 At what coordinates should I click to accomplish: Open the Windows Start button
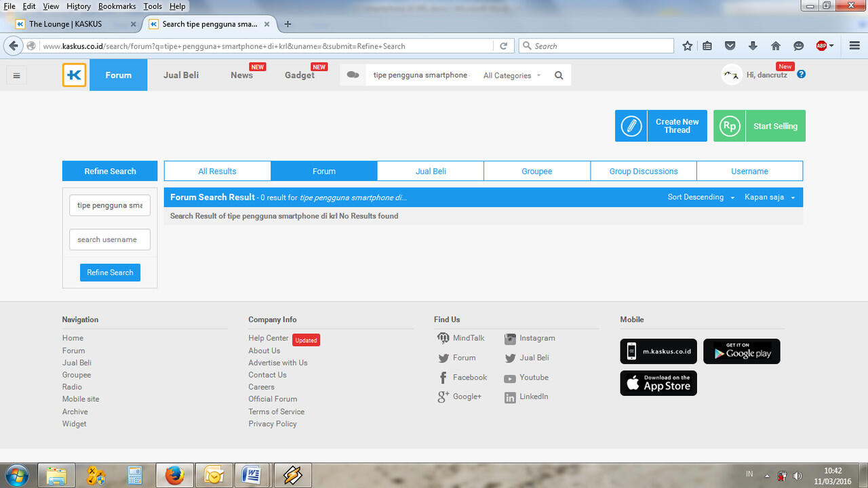point(16,475)
